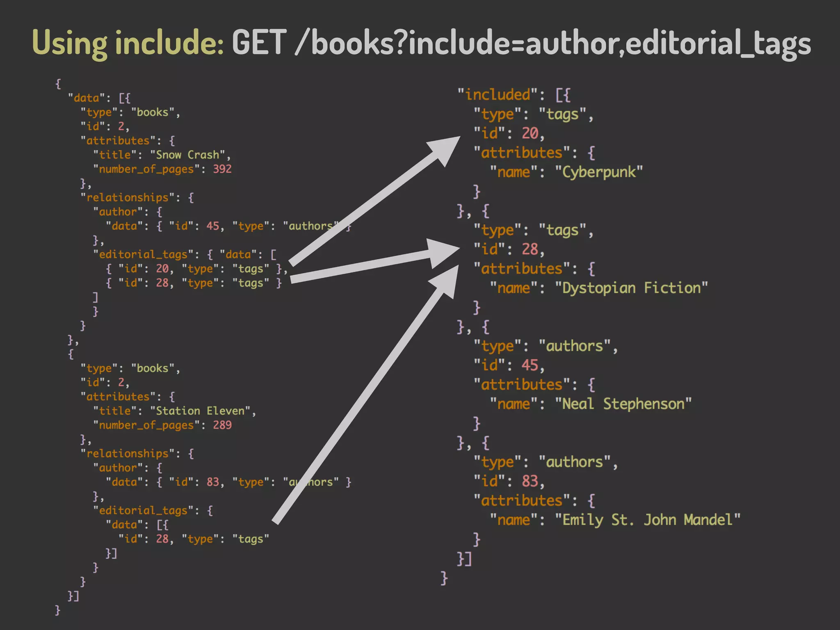
Task: Select Station Eleven's "editorial_tags": { line
Action: pyautogui.click(x=153, y=511)
